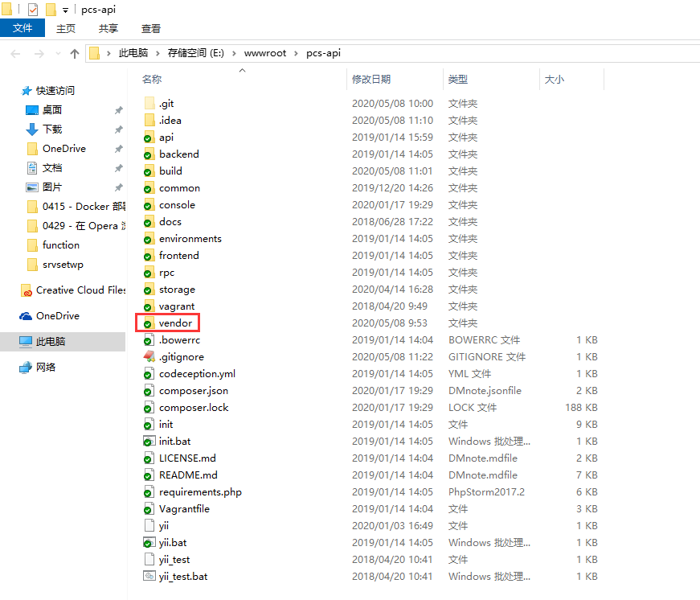Select the LICENSE.md file name
The width and height of the screenshot is (700, 600).
(187, 458)
